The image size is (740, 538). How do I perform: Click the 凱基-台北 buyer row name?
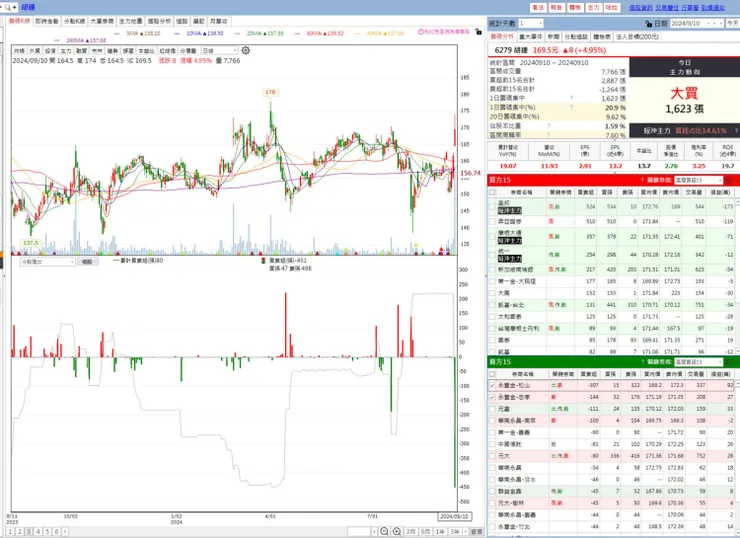point(511,305)
